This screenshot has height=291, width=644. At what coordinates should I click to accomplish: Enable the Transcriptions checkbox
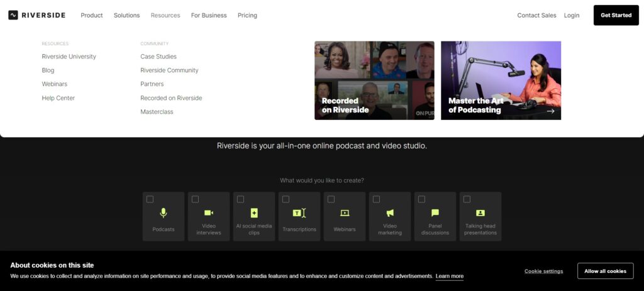tap(286, 199)
